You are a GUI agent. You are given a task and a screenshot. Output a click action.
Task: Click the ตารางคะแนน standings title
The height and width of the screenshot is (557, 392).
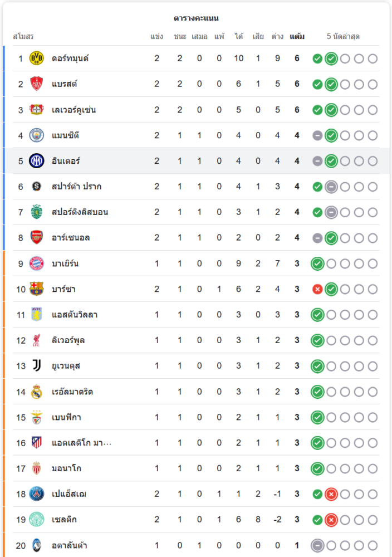point(196,18)
